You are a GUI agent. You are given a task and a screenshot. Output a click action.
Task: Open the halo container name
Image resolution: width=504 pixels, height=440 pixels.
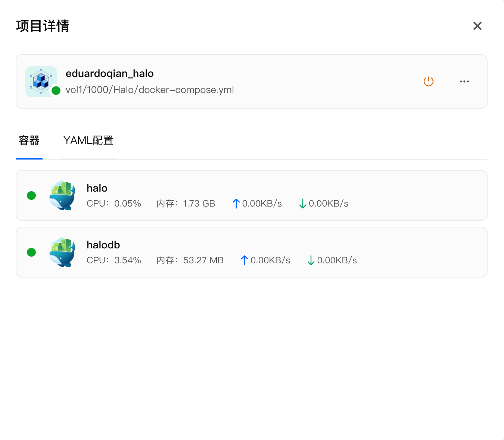point(97,188)
